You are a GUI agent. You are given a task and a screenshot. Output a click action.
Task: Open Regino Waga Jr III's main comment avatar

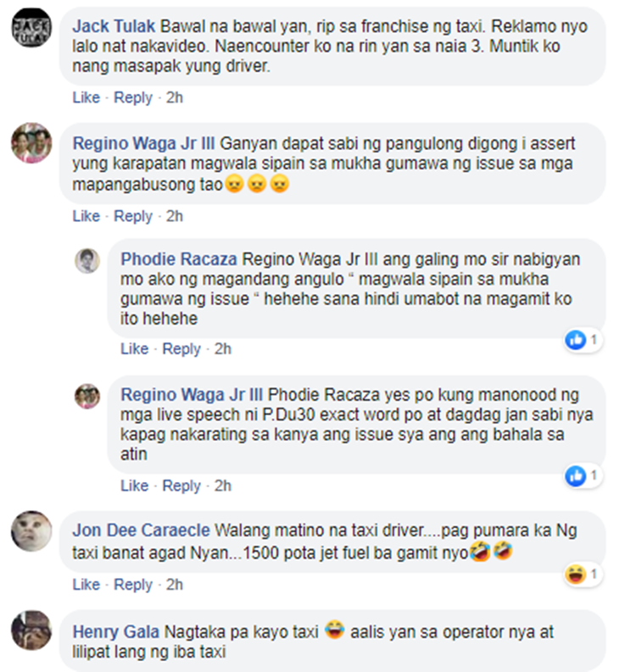tap(31, 143)
